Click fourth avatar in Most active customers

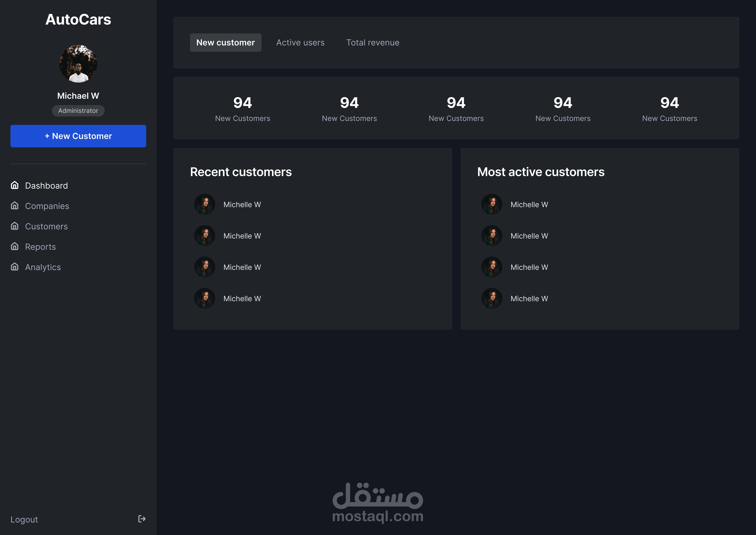point(492,298)
